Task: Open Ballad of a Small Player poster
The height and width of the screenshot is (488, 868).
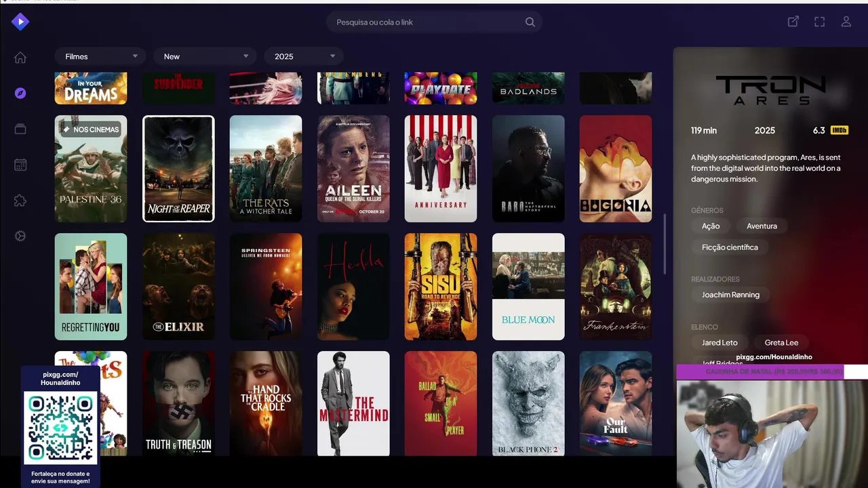Action: (x=441, y=403)
